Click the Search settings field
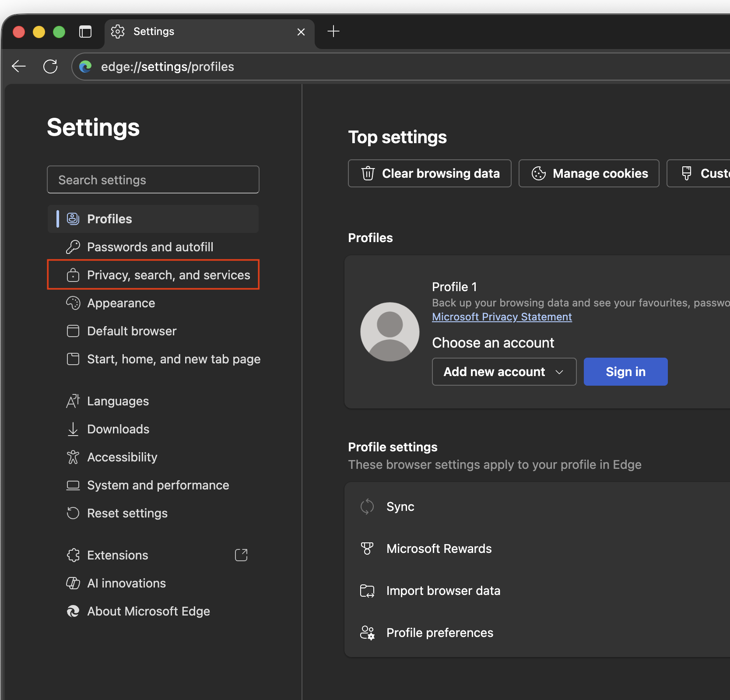This screenshot has width=730, height=700. [x=153, y=179]
